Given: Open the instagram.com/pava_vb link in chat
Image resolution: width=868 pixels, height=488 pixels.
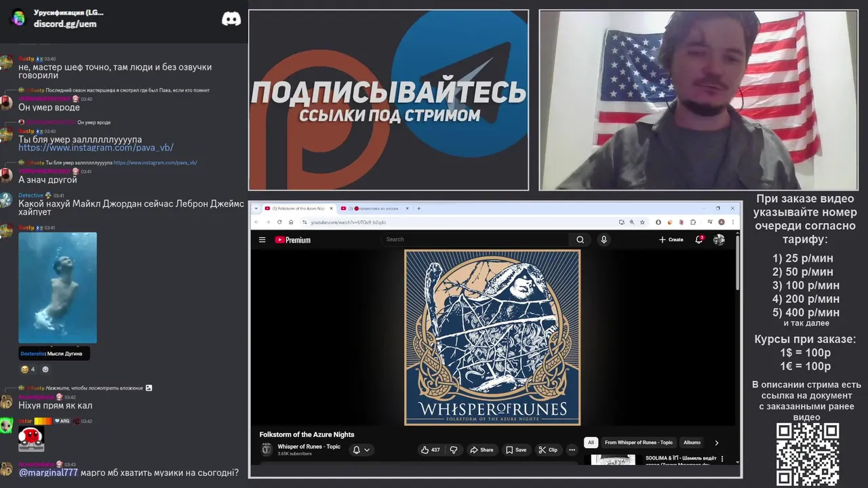Looking at the screenshot, I should (x=96, y=148).
